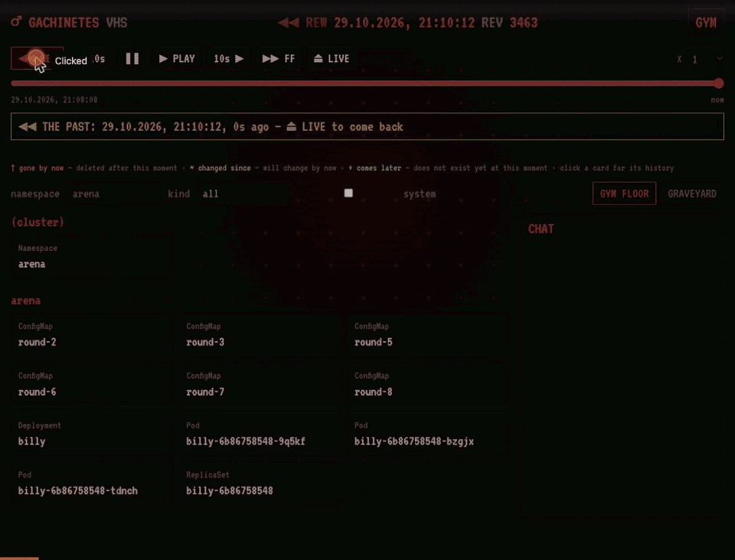The width and height of the screenshot is (735, 560).
Task: Open the GYM button in the header
Action: pos(705,22)
